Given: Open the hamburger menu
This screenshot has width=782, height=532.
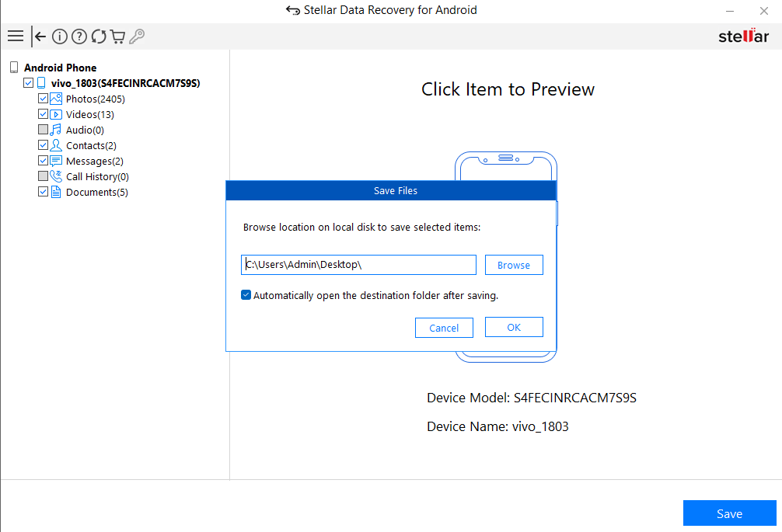Looking at the screenshot, I should coord(15,37).
